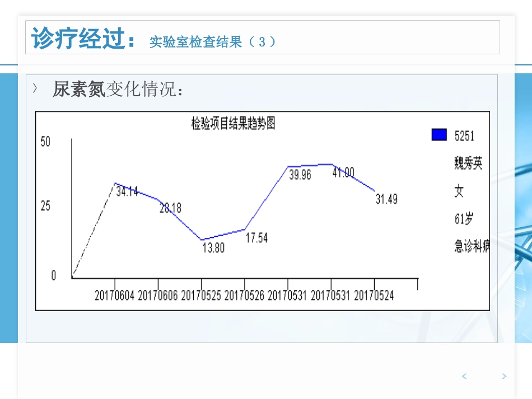Screen dimensions: 532x399
Task: Click the chart title 检验项目结果趋势图
Action: coord(233,123)
